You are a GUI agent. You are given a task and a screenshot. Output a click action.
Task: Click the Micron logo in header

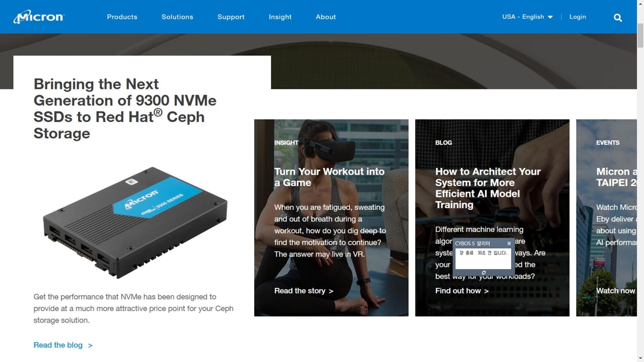coord(39,17)
